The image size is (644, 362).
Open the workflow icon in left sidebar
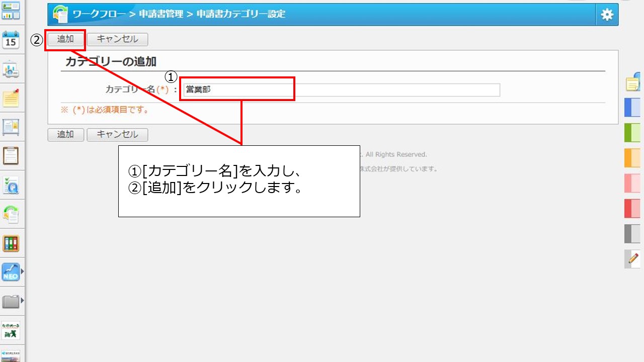coord(11,214)
